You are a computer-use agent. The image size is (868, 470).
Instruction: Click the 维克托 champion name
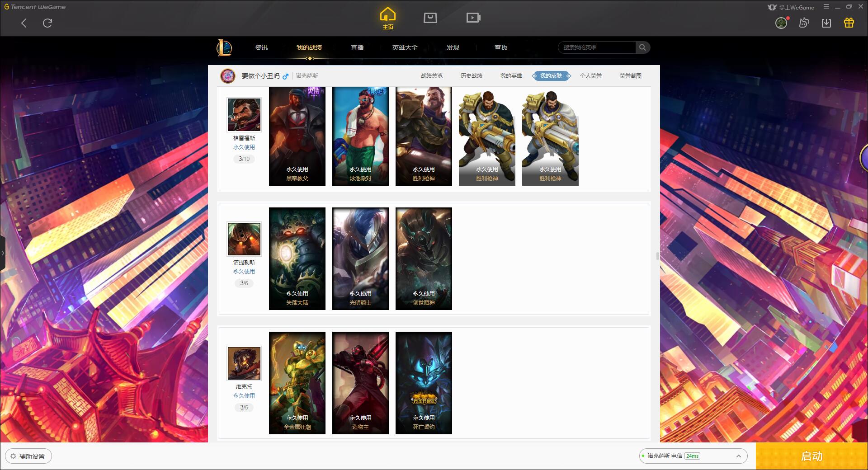tap(244, 387)
